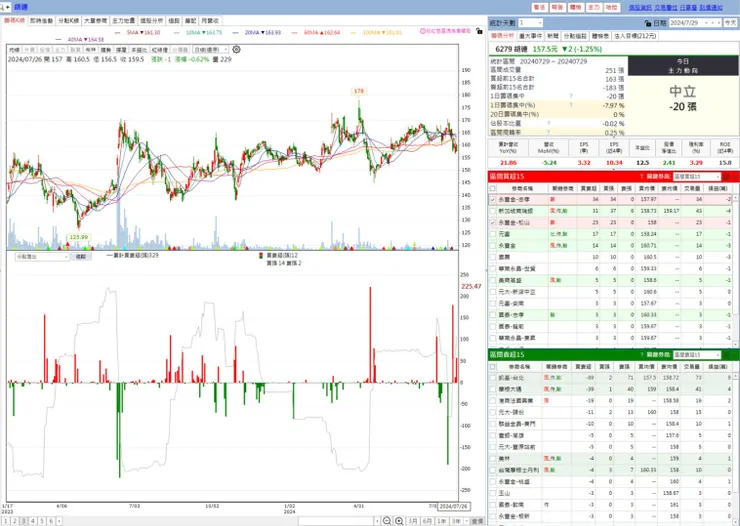Uncheck 永豐金-松山 broker checkbox

tap(493, 223)
